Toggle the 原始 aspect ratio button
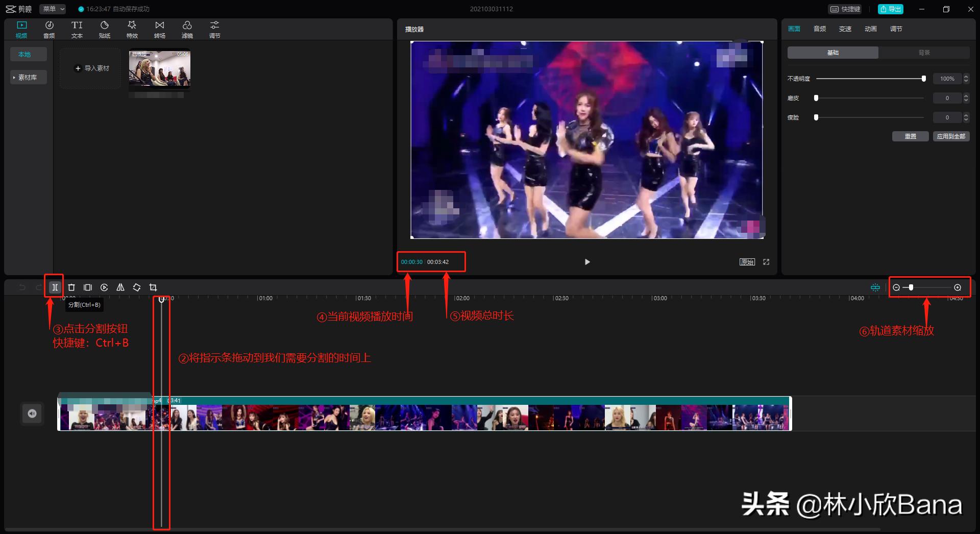Screen dimensions: 980x534 point(747,262)
